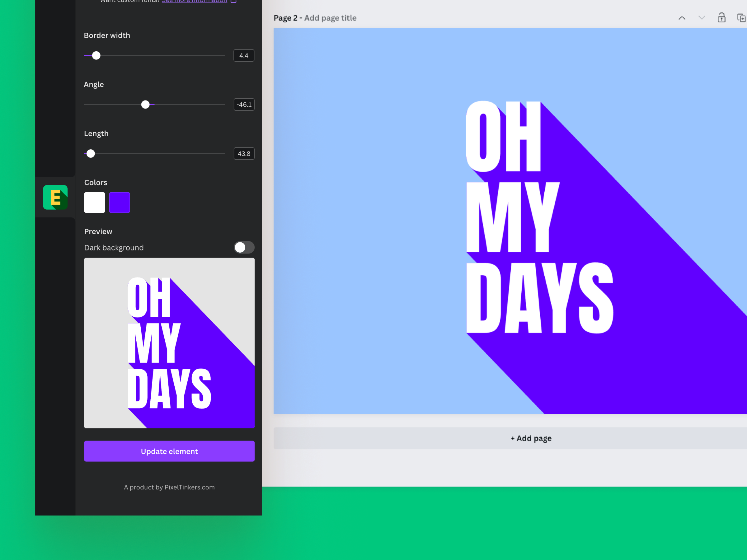
Task: Toggle the Dark background switch
Action: point(244,247)
